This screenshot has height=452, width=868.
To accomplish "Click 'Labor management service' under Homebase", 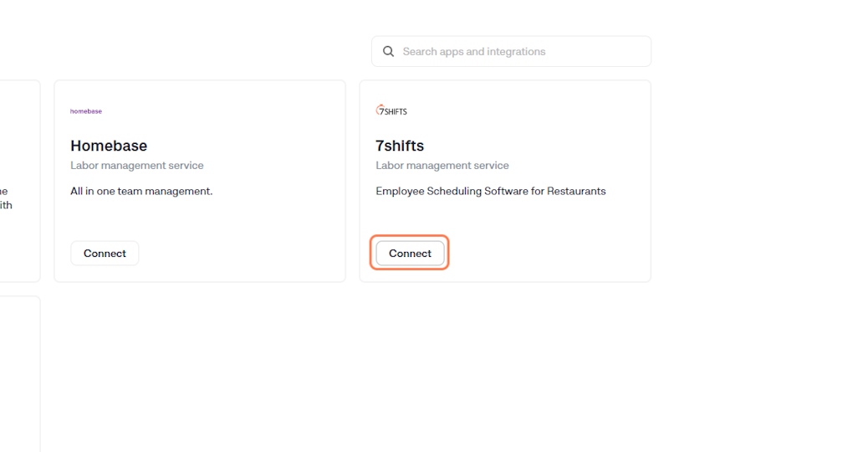I will point(137,166).
